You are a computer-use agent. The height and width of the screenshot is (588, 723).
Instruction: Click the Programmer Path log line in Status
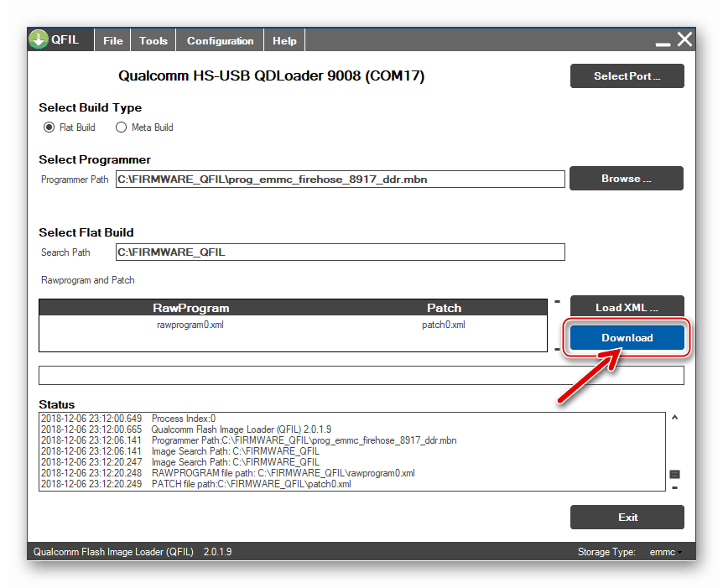249,440
